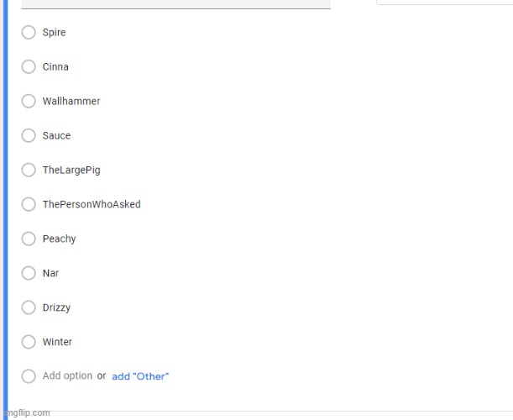This screenshot has width=513, height=420.
Task: Edit the ThePersonWhoAsked option text
Action: point(92,205)
